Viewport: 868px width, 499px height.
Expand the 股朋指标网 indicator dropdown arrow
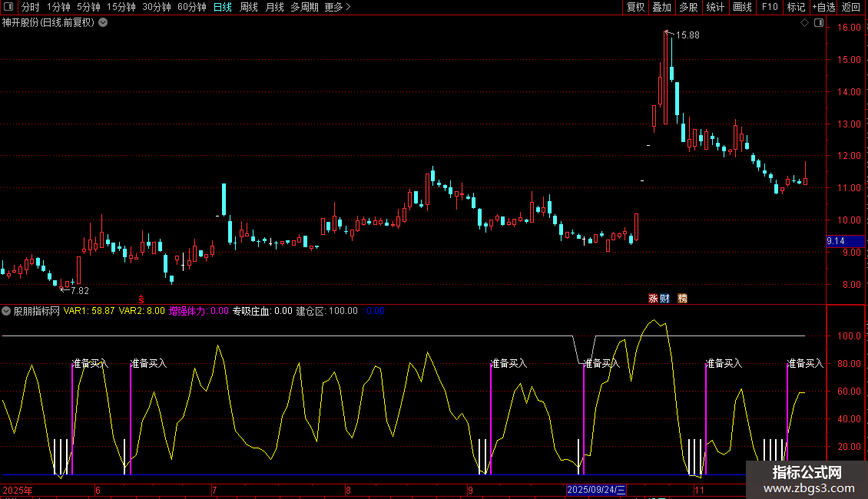(6, 311)
